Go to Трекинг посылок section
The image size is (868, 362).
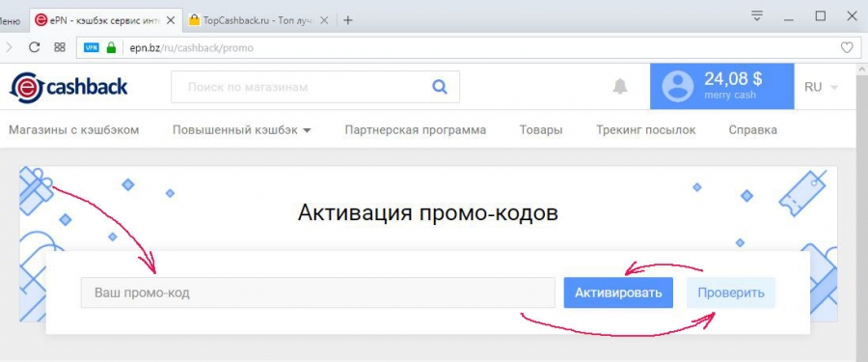tap(646, 130)
